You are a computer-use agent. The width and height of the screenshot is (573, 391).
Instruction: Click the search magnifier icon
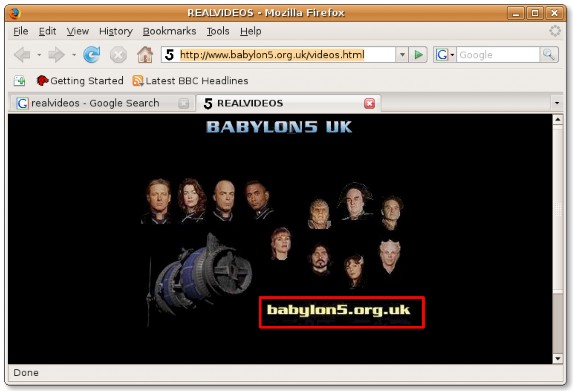click(549, 55)
